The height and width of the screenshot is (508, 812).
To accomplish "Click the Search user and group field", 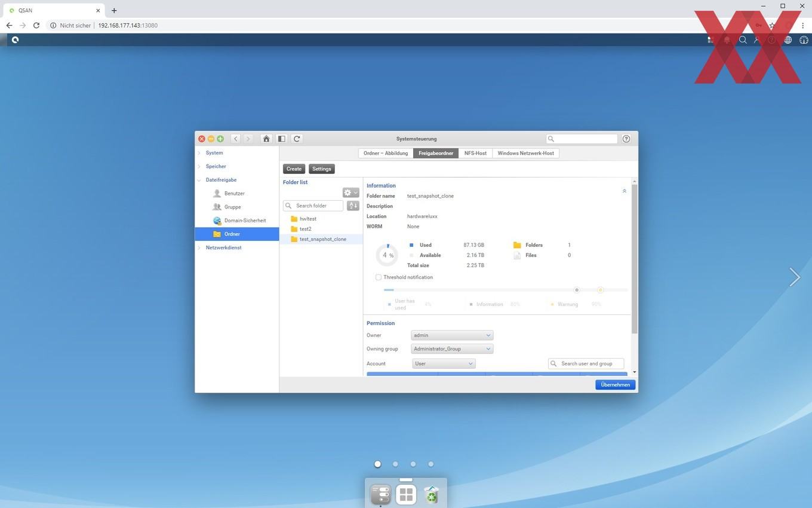I will 586,363.
